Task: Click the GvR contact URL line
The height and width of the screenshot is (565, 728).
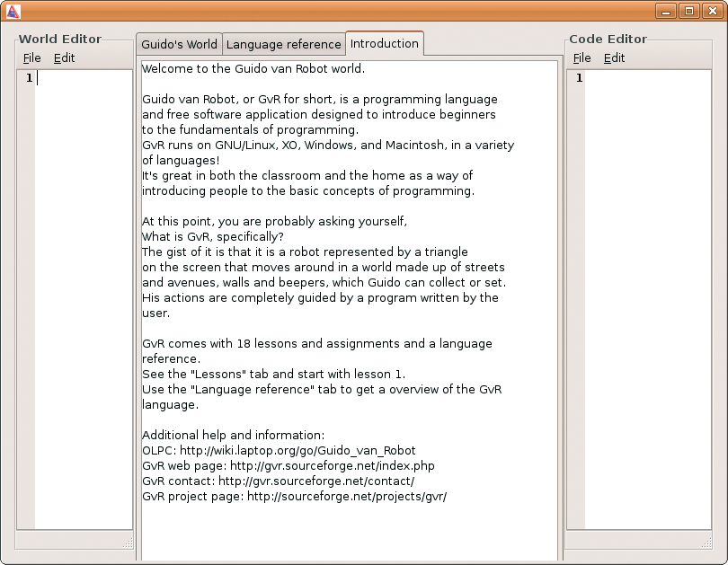Action: tap(278, 481)
